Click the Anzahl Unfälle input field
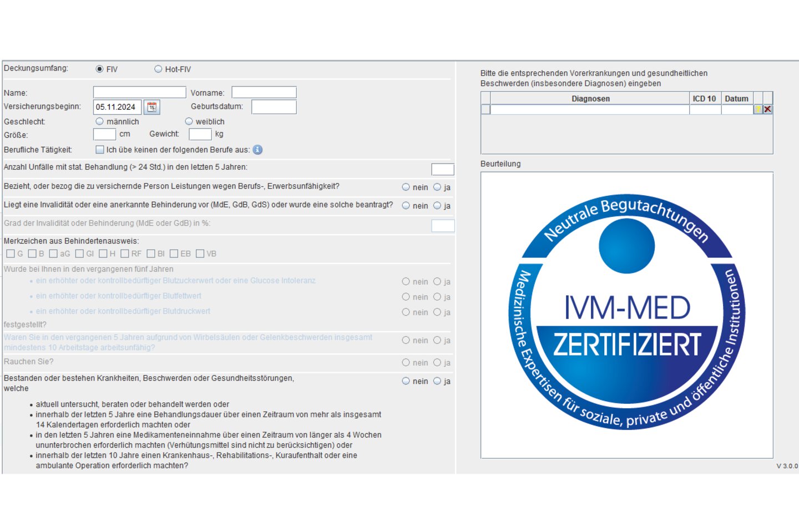 [x=443, y=169]
